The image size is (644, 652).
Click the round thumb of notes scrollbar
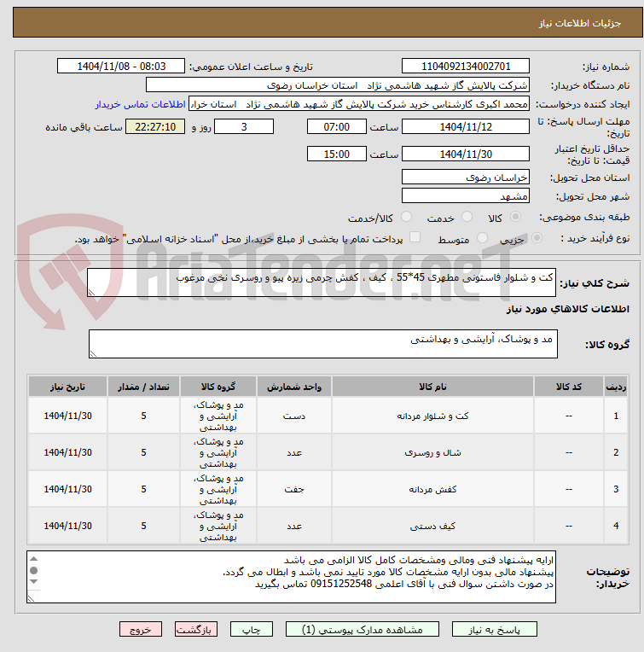34,570
